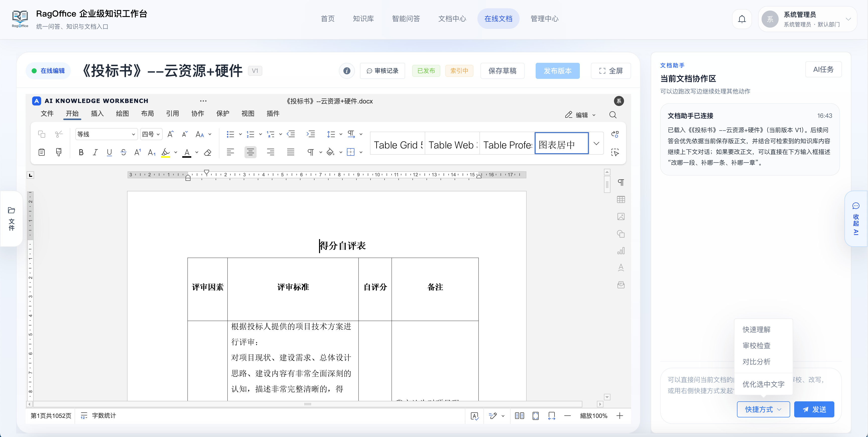Expand the line spacing options dropdown
868x437 pixels.
340,134
